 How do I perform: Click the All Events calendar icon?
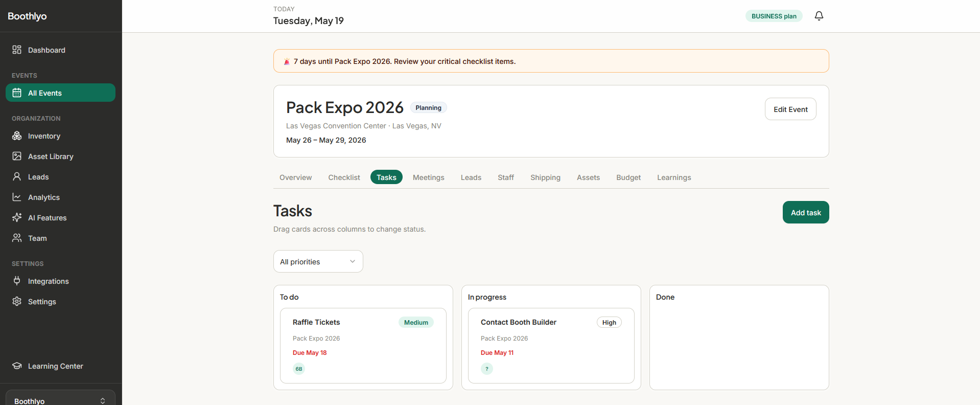pos(17,93)
